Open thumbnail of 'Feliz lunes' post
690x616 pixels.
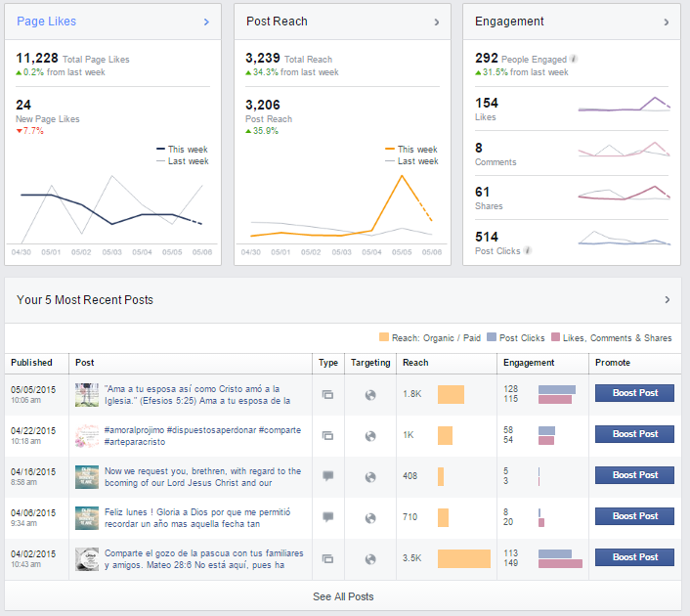(x=87, y=518)
